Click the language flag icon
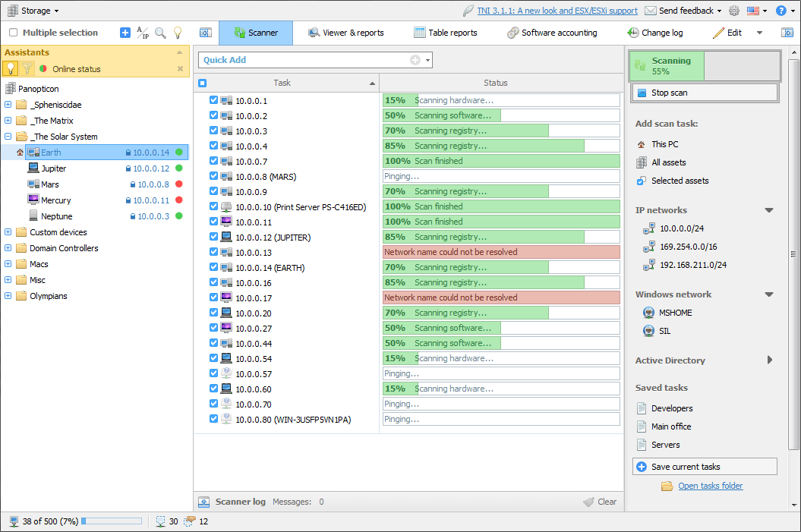The image size is (801, 532). [x=753, y=11]
